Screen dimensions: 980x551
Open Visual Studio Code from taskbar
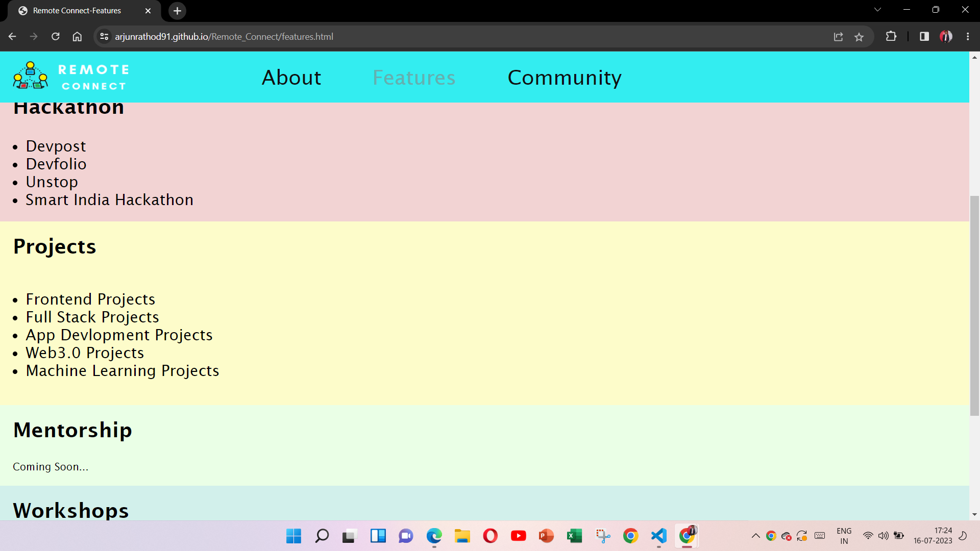(x=658, y=536)
